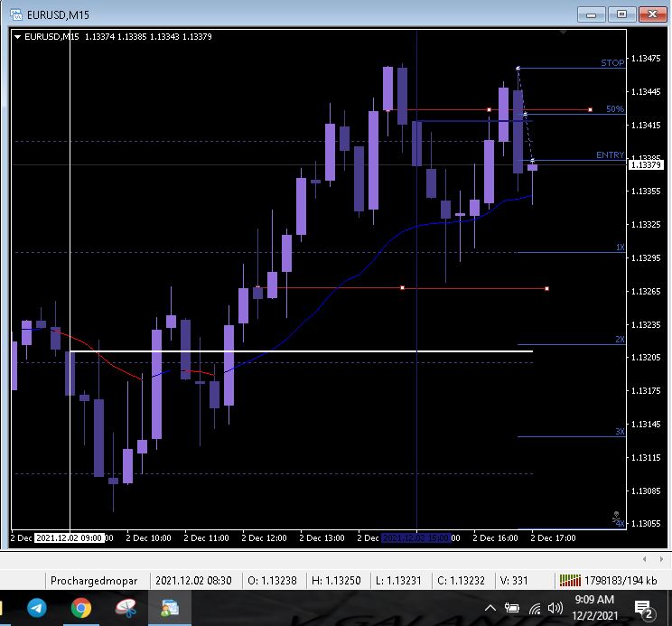Select the 1X target level label
The width and height of the screenshot is (672, 626).
620,248
